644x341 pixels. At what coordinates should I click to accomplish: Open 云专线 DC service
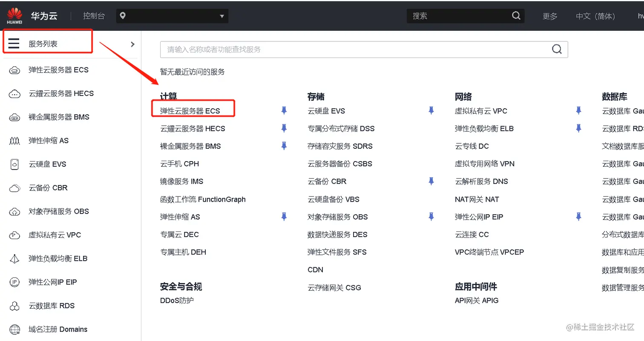tap(472, 146)
